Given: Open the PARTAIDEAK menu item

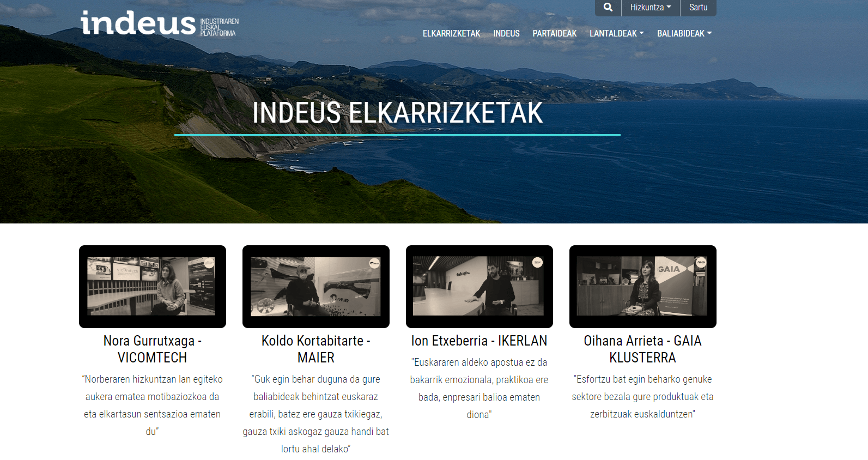Looking at the screenshot, I should click(554, 33).
